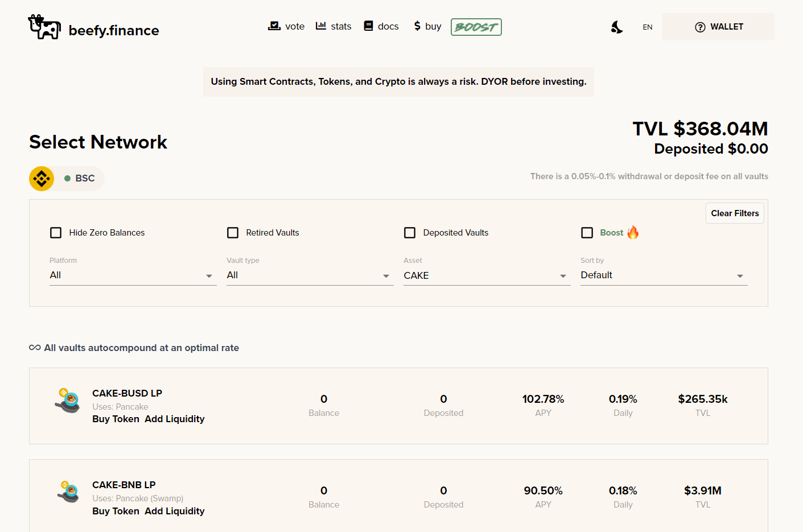The image size is (803, 532).
Task: Click the Boost flame icon
Action: click(x=633, y=232)
